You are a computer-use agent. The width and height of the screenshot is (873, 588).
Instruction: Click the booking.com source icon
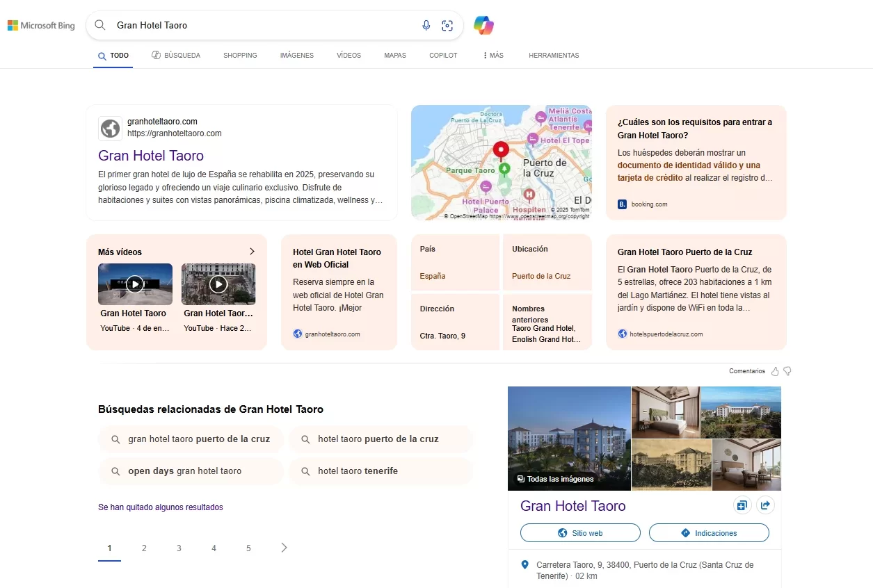(622, 204)
